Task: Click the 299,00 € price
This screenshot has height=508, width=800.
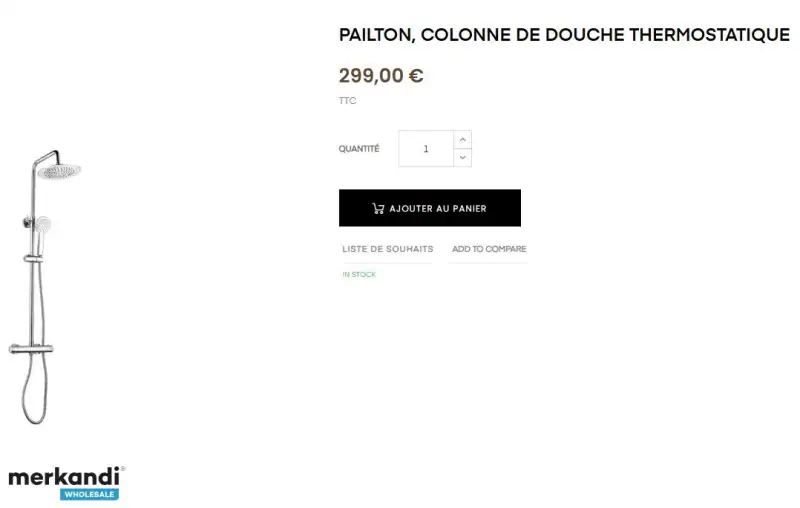Action: pyautogui.click(x=381, y=75)
